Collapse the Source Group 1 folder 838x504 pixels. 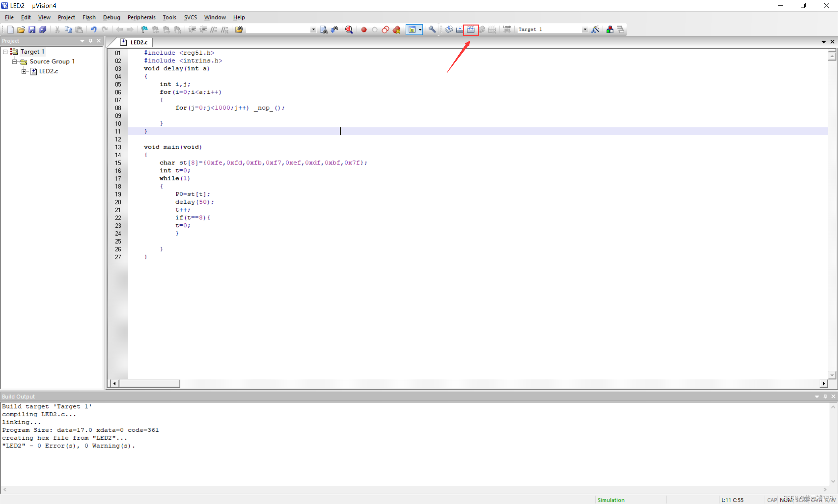click(x=14, y=61)
